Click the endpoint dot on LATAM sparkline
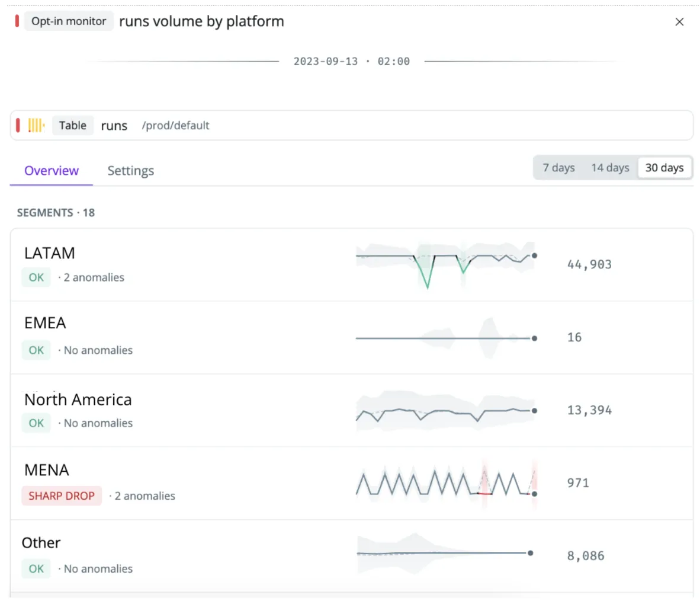 pos(534,255)
